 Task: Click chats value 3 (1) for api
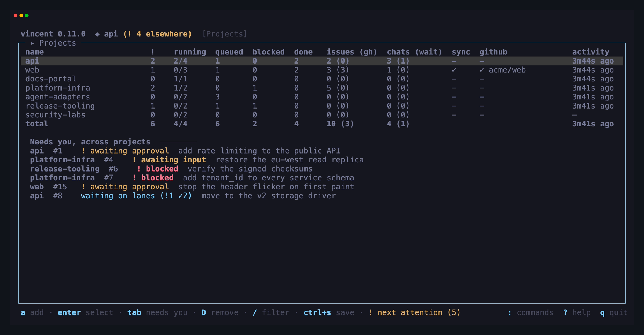[x=398, y=61]
